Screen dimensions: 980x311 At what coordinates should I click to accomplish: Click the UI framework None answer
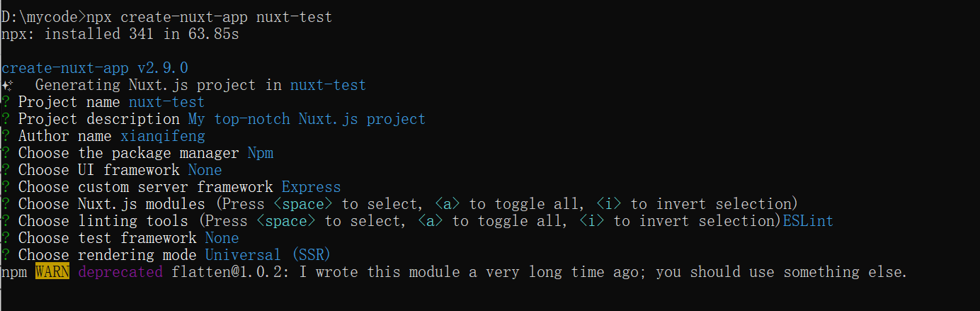[205, 170]
